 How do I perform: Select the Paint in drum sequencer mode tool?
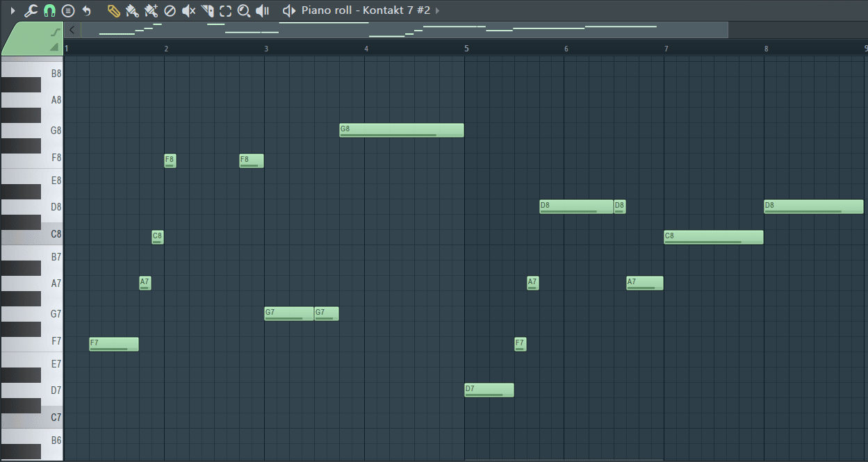pyautogui.click(x=151, y=10)
